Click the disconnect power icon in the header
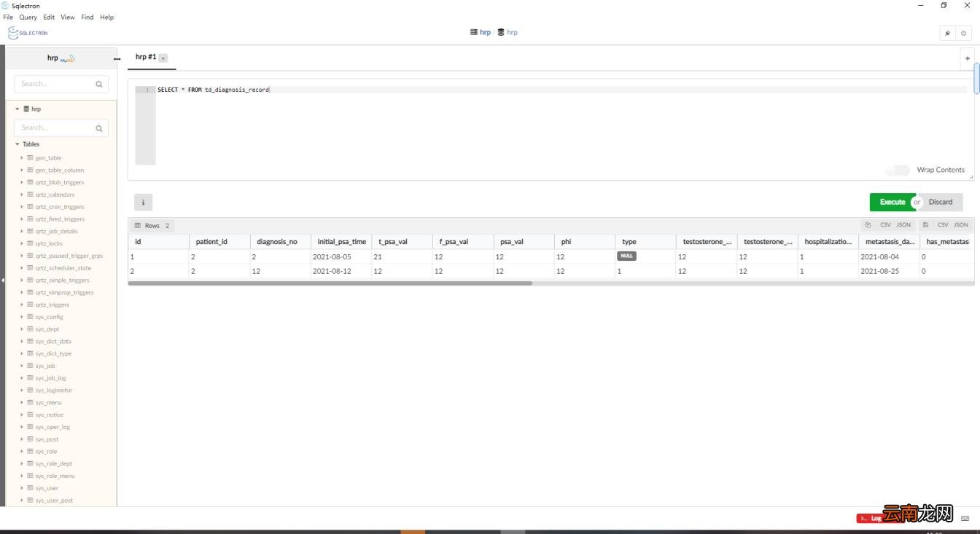Viewport: 980px width, 534px height. [963, 33]
